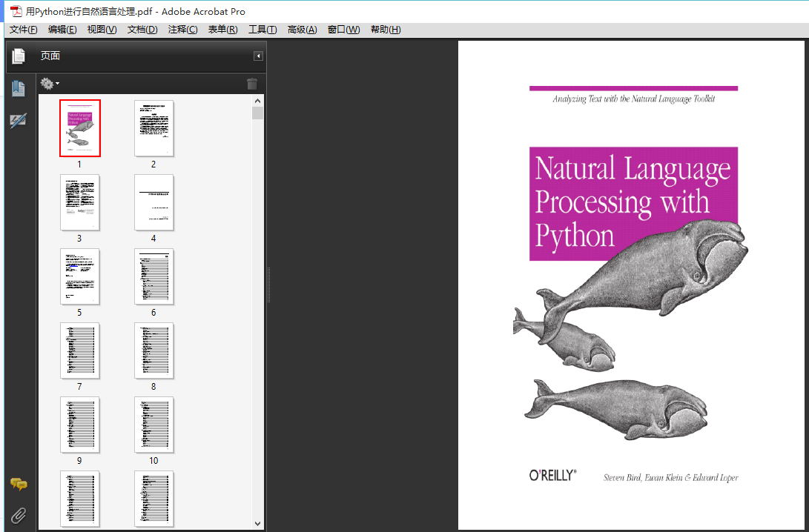This screenshot has width=809, height=532.
Task: Open the 文档(D) menu
Action: (142, 30)
